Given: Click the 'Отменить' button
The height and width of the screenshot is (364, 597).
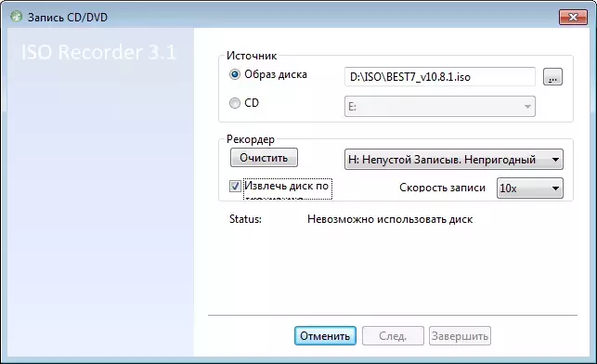Looking at the screenshot, I should (325, 336).
